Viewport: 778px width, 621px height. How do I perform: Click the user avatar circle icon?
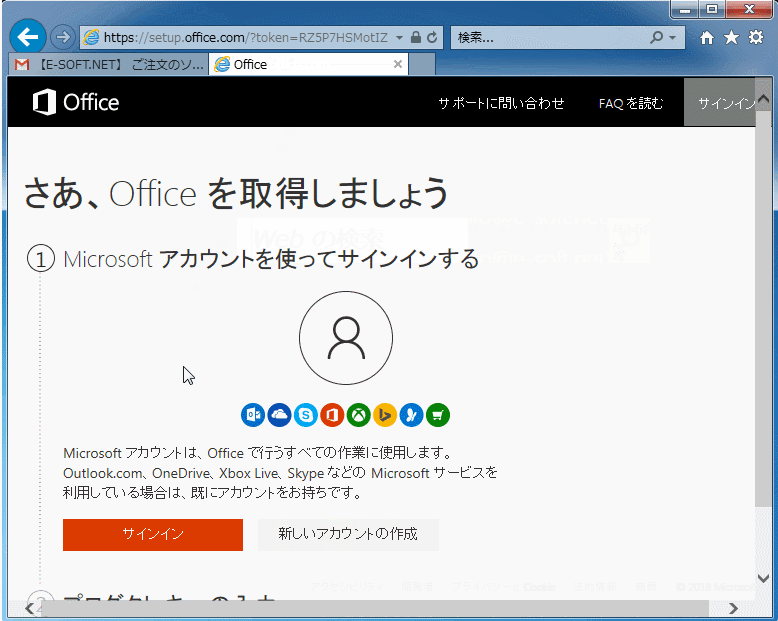coord(346,338)
